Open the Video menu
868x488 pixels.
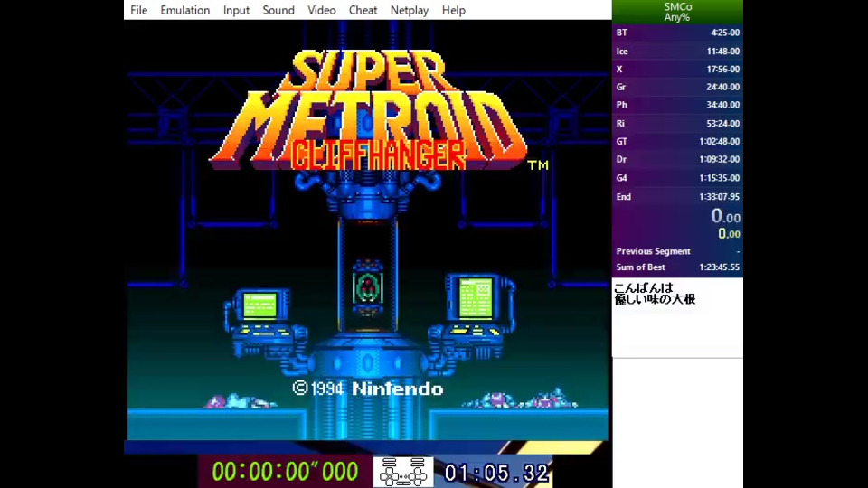pyautogui.click(x=322, y=10)
